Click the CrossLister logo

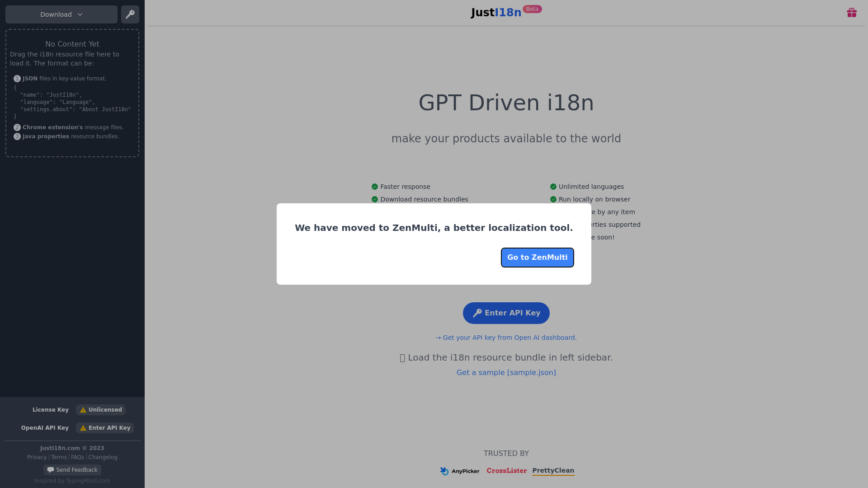pos(506,471)
